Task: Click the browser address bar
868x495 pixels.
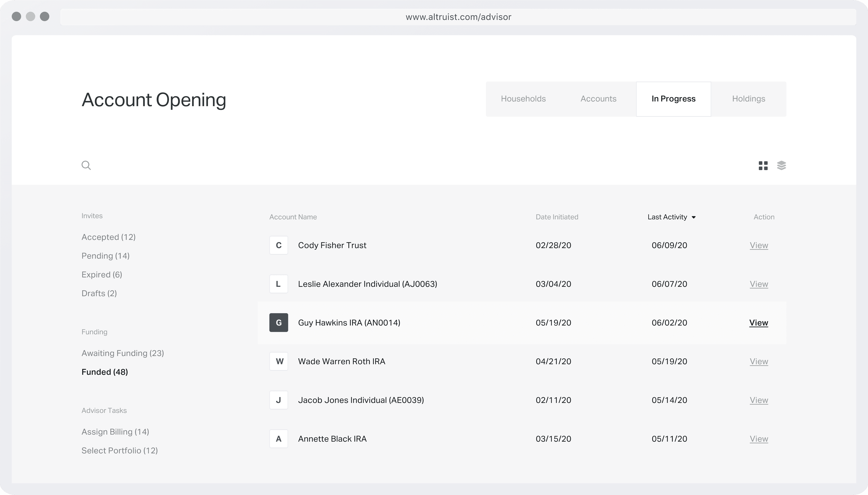Action: click(x=458, y=17)
